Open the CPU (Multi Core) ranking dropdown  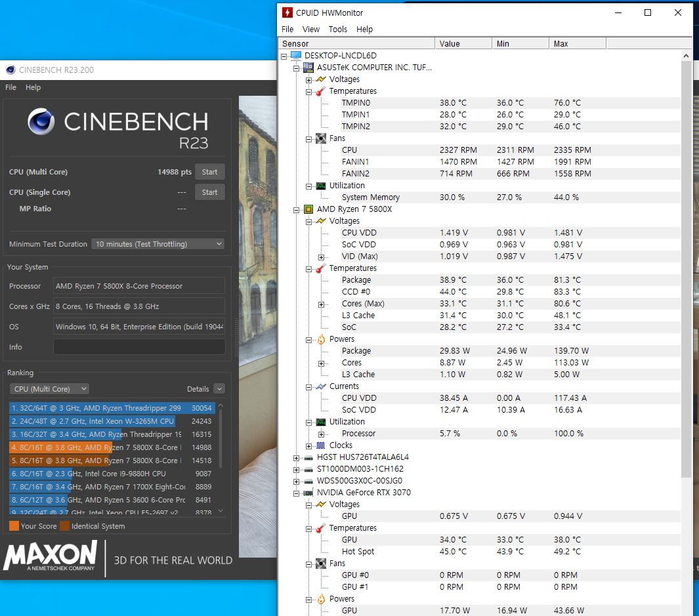(49, 388)
